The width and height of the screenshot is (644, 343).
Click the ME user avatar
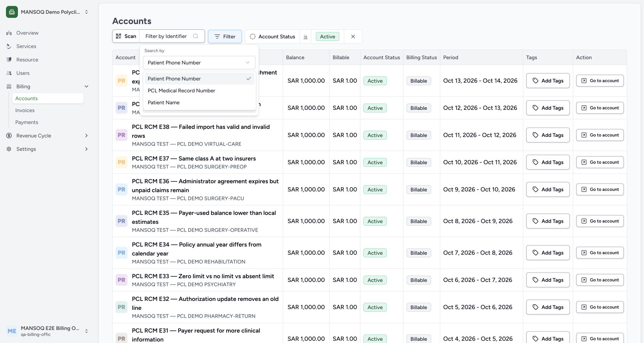coord(12,331)
